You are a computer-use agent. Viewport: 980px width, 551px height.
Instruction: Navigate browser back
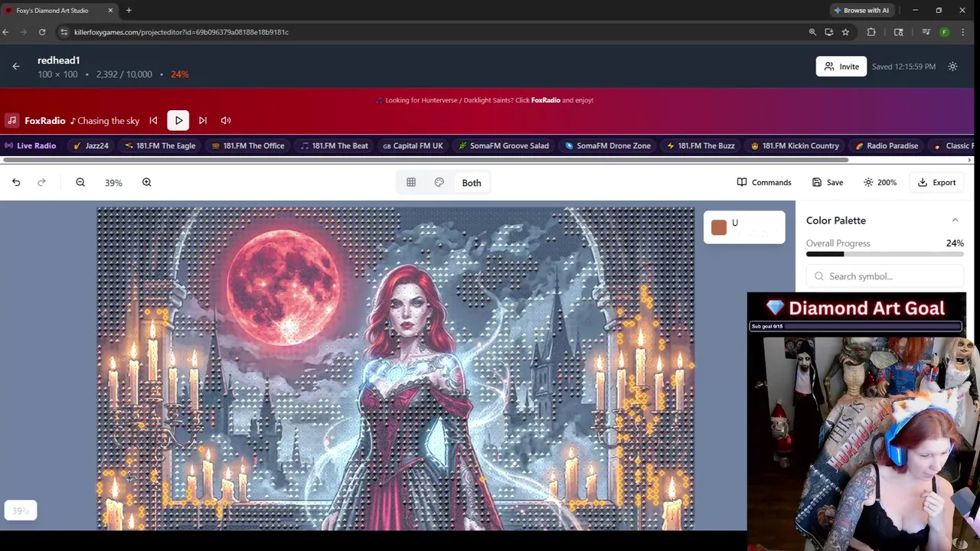pyautogui.click(x=5, y=32)
